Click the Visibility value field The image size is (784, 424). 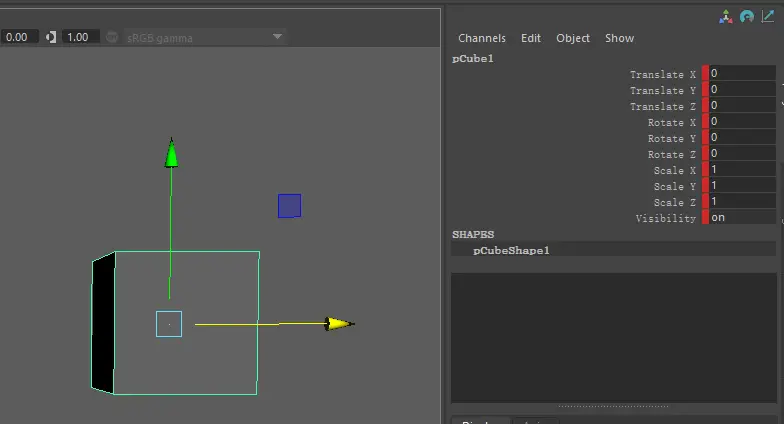coord(740,218)
